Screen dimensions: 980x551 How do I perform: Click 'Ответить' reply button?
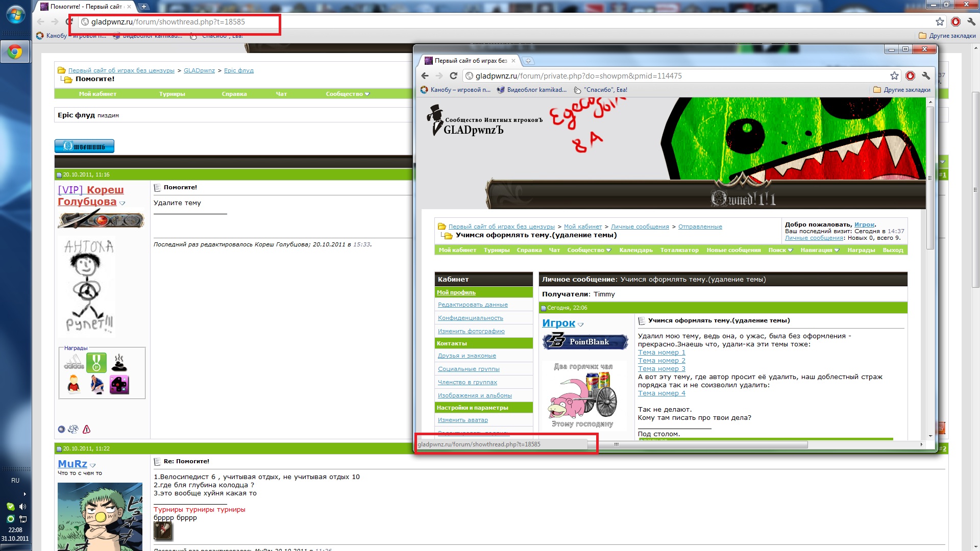coord(84,146)
